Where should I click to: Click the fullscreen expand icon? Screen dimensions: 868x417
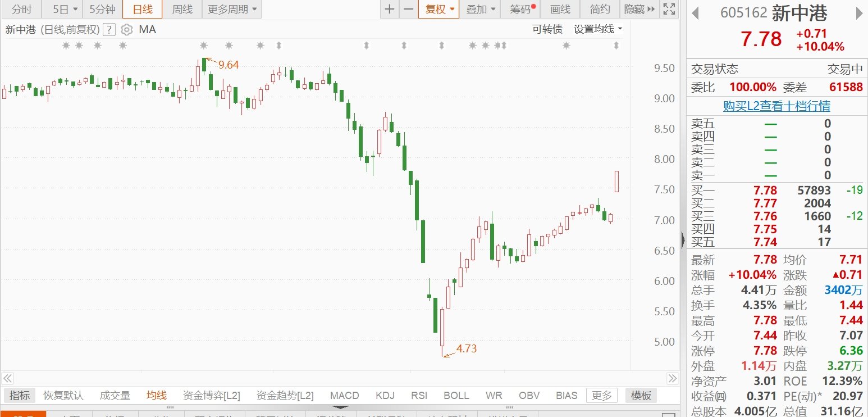click(x=669, y=9)
